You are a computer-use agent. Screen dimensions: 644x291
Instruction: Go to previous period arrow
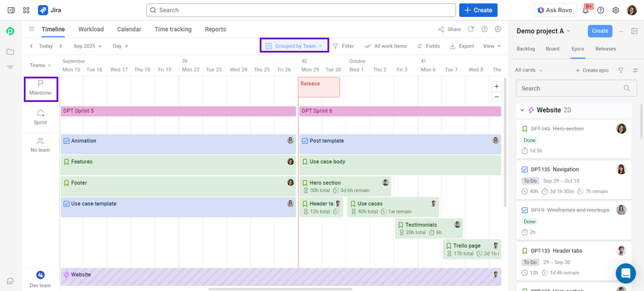(31, 46)
